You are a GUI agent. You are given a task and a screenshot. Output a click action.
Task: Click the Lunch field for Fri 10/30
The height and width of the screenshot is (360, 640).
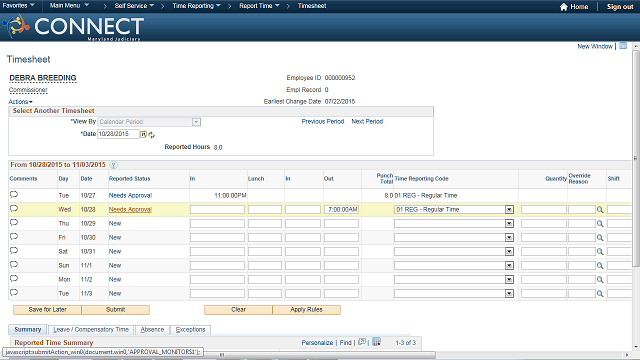point(265,238)
